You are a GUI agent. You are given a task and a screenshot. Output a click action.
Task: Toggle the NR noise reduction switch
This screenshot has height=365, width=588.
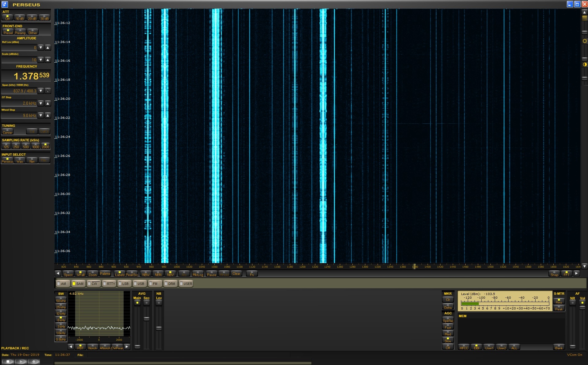pos(572,303)
